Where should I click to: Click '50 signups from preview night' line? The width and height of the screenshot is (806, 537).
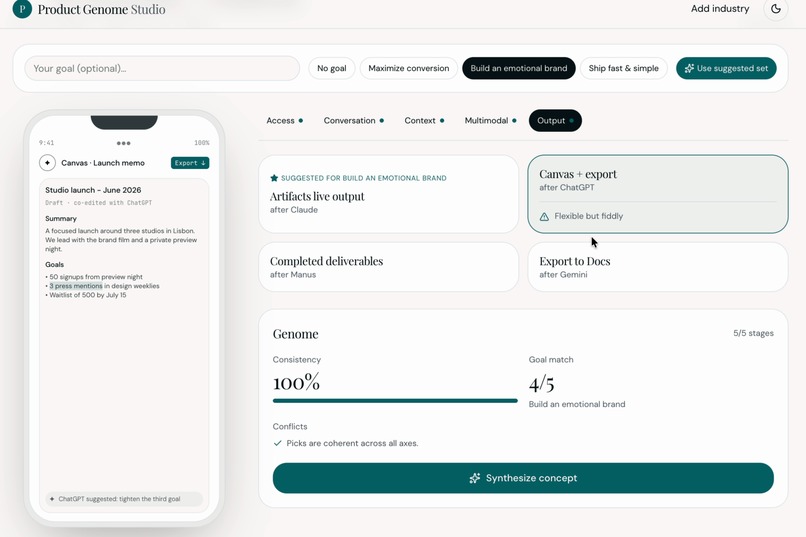pyautogui.click(x=96, y=276)
